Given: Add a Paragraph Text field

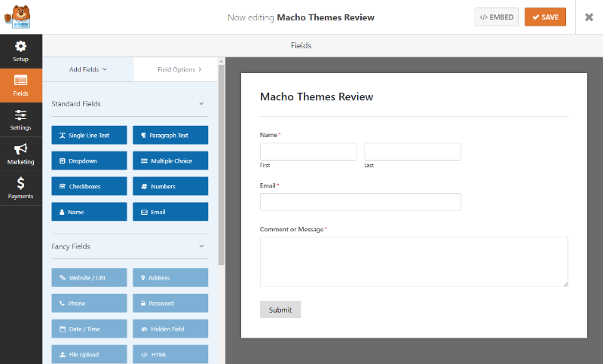Looking at the screenshot, I should 170,136.
